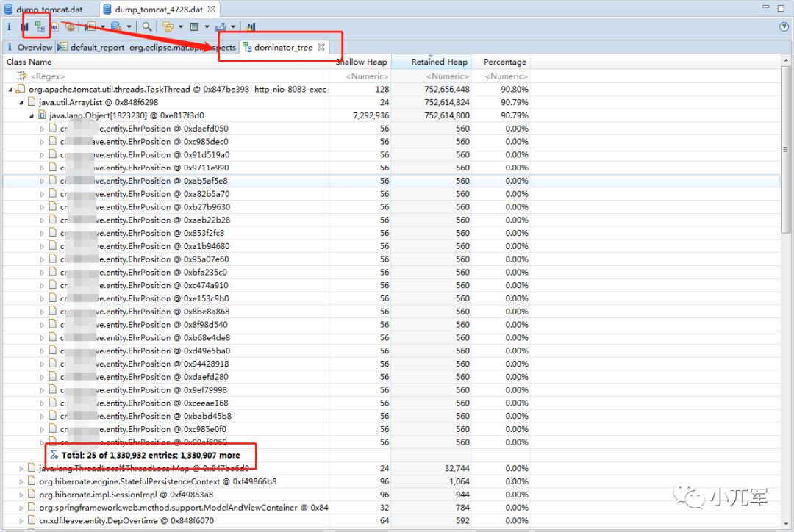Select the EhrPosition @ 0xc985dec0 row
The height and width of the screenshot is (532, 794).
point(391,142)
